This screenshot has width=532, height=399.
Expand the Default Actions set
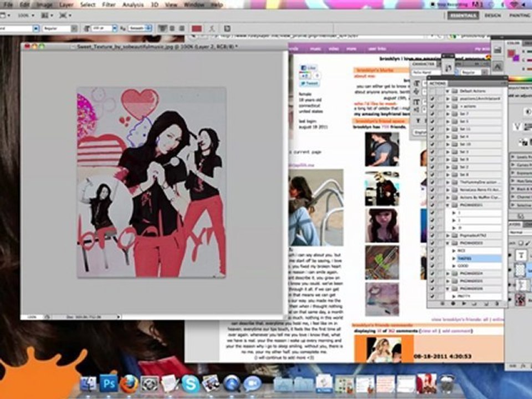[x=448, y=91]
